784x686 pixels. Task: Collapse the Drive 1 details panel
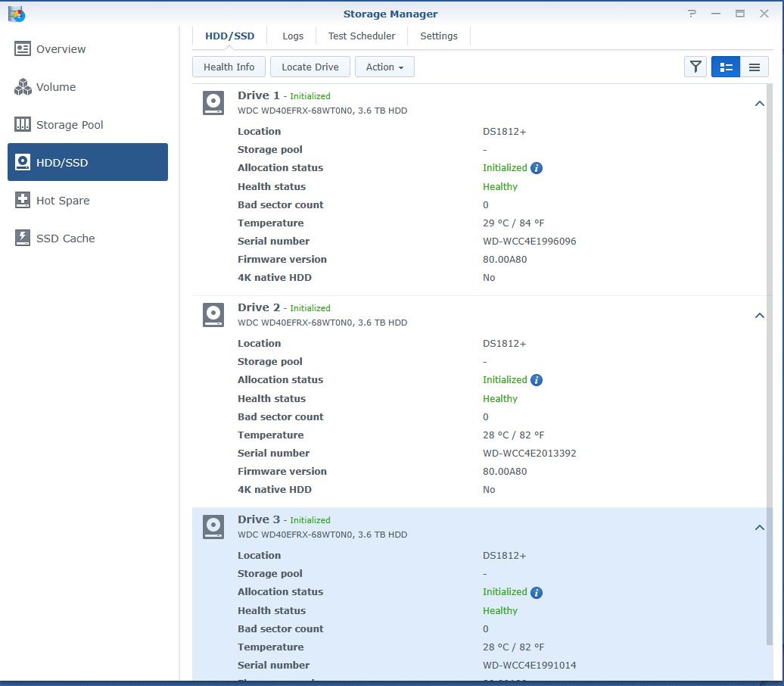coord(760,103)
